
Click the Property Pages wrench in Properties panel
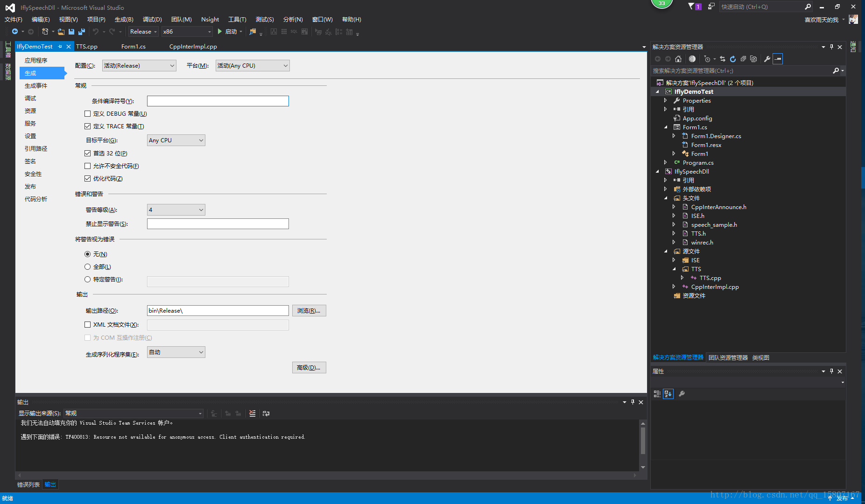[x=682, y=394]
